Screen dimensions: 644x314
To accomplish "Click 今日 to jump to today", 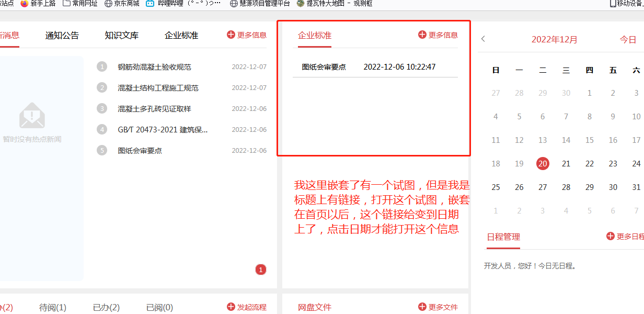I will (x=628, y=39).
